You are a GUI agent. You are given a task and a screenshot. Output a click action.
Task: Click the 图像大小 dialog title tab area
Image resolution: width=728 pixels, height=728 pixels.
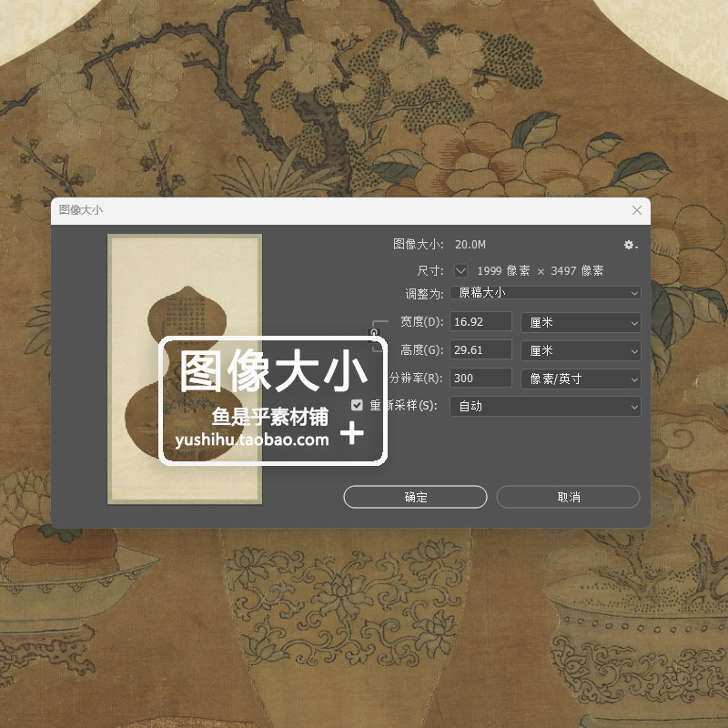click(x=80, y=210)
